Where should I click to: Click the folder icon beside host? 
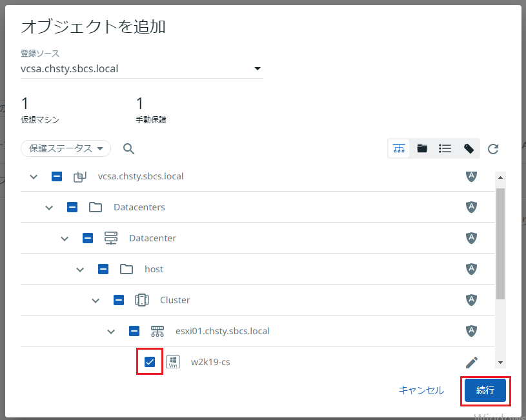coord(126,269)
